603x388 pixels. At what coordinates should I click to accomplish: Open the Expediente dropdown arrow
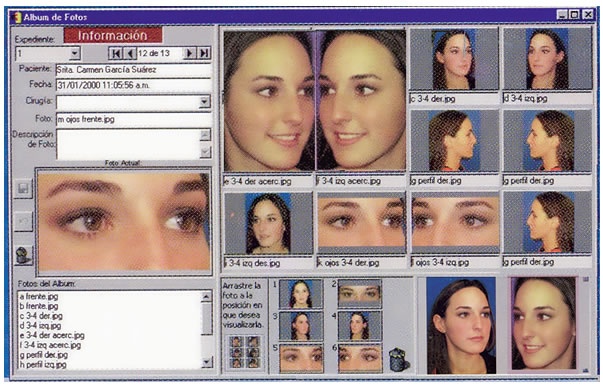click(x=75, y=53)
